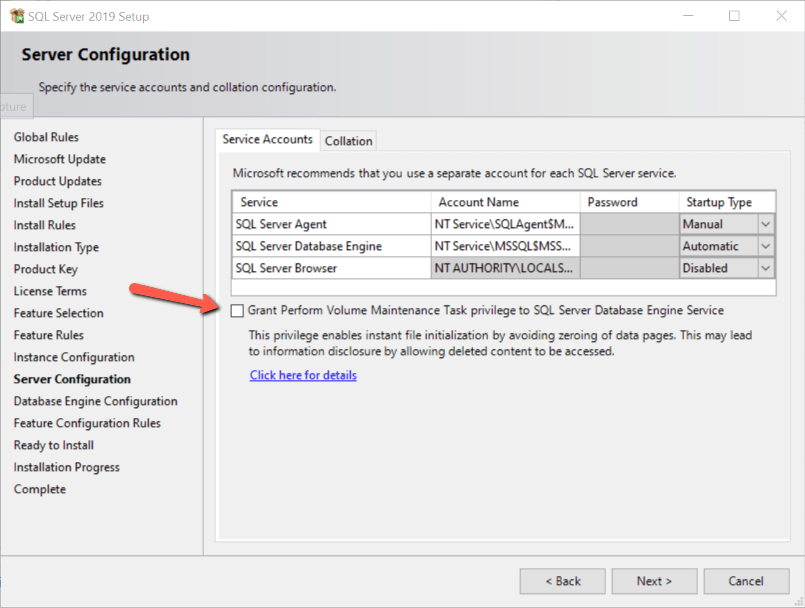Open SQL Server Browser startup type dropdown
This screenshot has height=608, width=805.
[765, 268]
